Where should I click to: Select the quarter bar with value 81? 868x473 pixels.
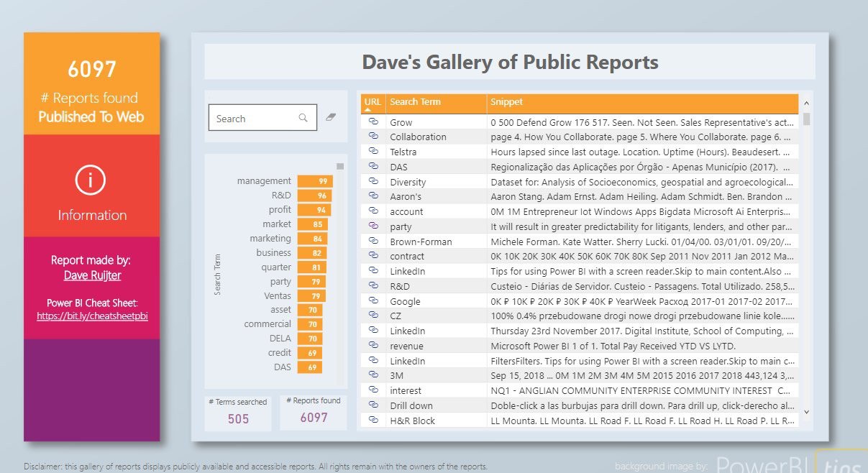312,267
